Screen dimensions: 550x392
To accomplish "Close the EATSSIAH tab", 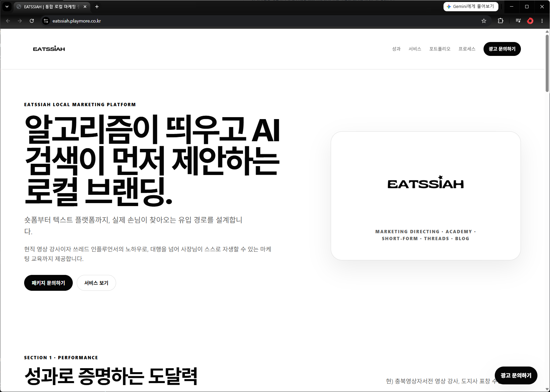I will pos(85,7).
